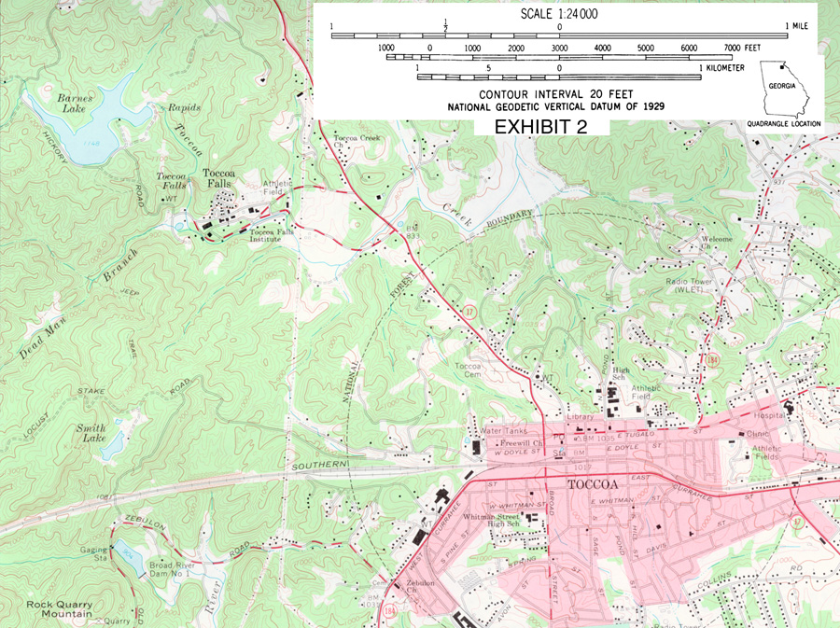The image size is (840, 628).
Task: Click the Clinic label
Action: point(758,433)
